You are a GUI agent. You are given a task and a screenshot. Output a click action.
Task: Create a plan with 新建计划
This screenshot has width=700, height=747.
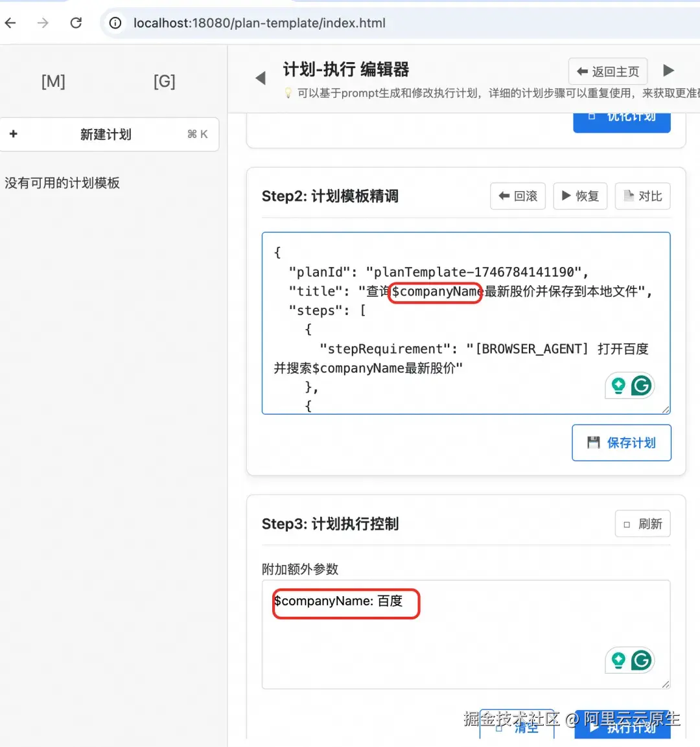(x=105, y=134)
